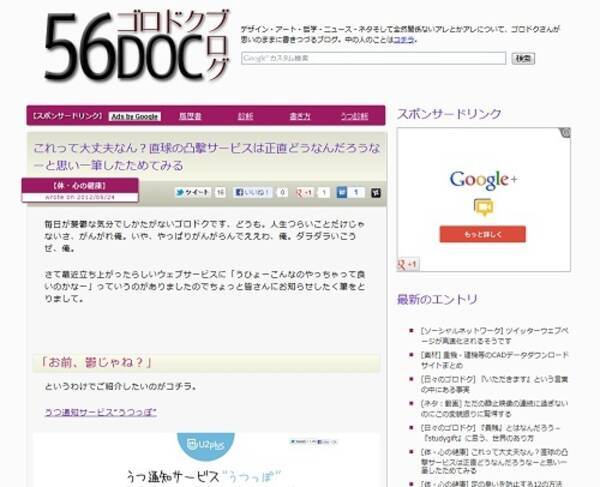Open the 体・心の健康 category label
Screen dimensions: 600x487
tap(80, 186)
